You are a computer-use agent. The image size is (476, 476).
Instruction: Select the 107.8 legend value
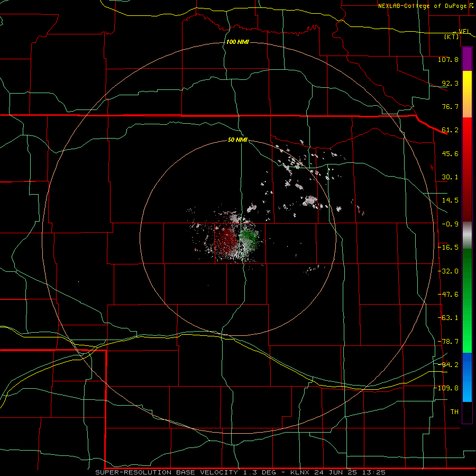448,59
